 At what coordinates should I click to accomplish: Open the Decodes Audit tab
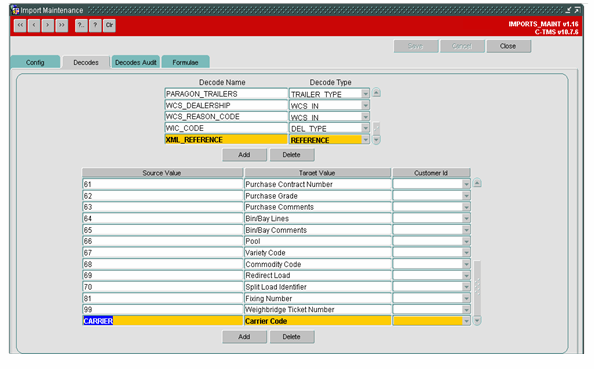136,62
